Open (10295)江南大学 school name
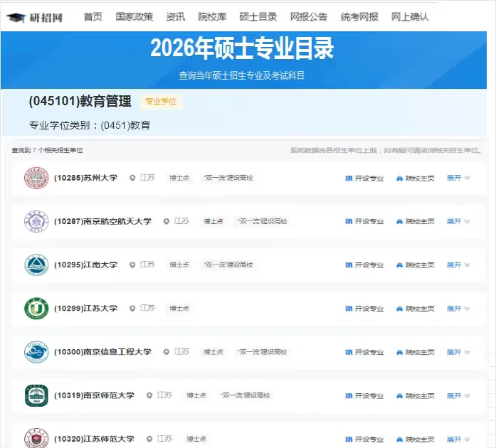This screenshot has height=448, width=496. click(85, 265)
